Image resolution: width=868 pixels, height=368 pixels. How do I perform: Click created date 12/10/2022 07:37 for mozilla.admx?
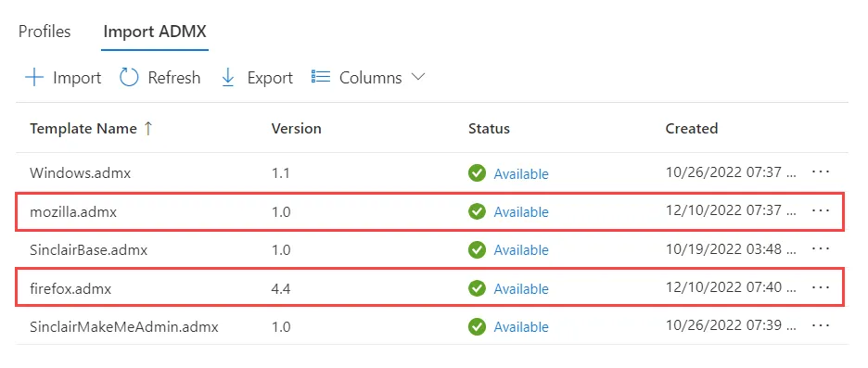[x=732, y=210]
